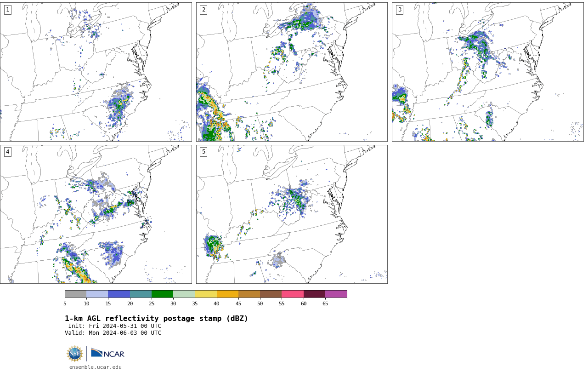Click the Valid: Mon 2024-06-03 00 UTC line

[x=113, y=333]
